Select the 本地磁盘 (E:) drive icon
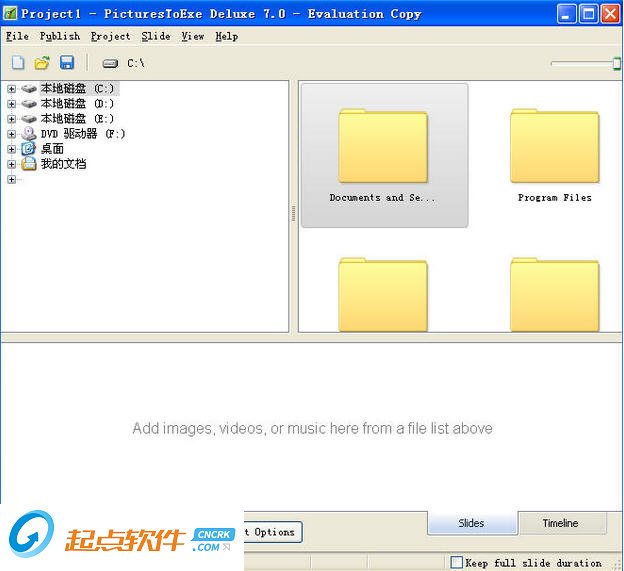Viewport: 624px width, 571px height. click(29, 119)
